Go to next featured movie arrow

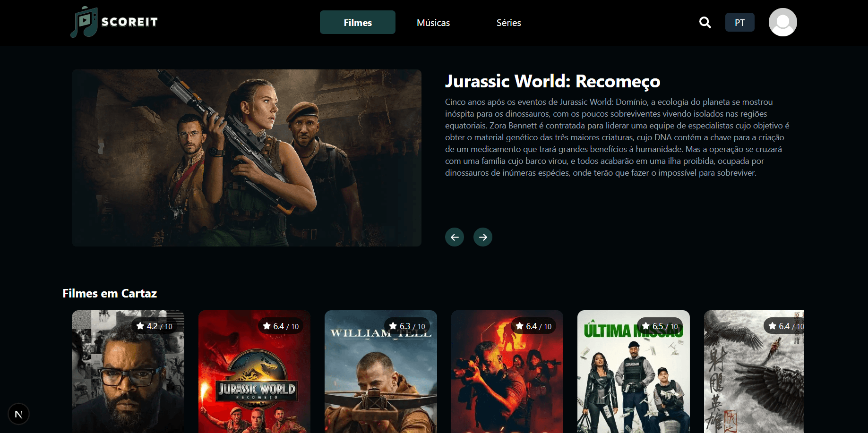click(x=483, y=237)
